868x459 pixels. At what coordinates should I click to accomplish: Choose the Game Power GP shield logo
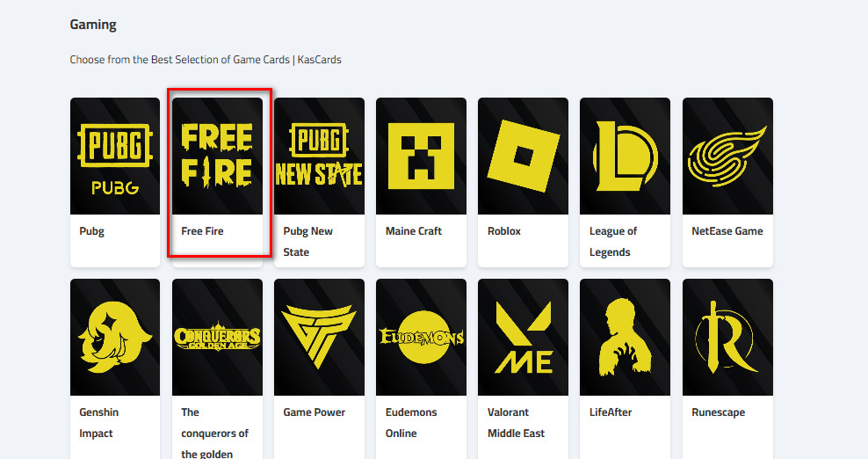tap(320, 337)
